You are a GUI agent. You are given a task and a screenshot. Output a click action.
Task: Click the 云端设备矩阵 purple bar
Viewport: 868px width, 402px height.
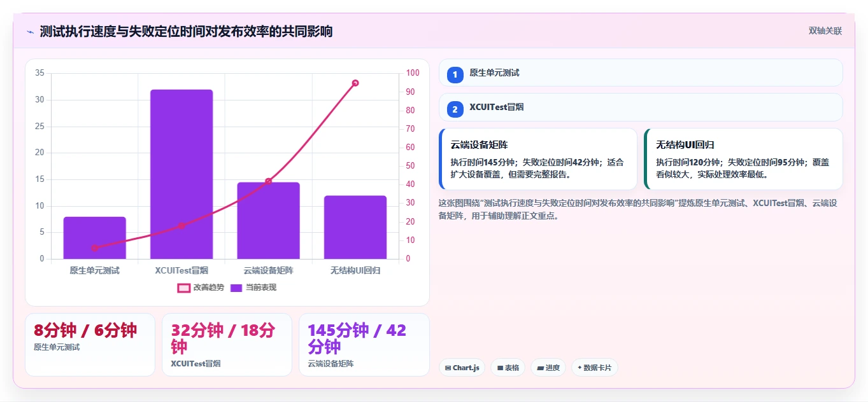click(x=268, y=221)
